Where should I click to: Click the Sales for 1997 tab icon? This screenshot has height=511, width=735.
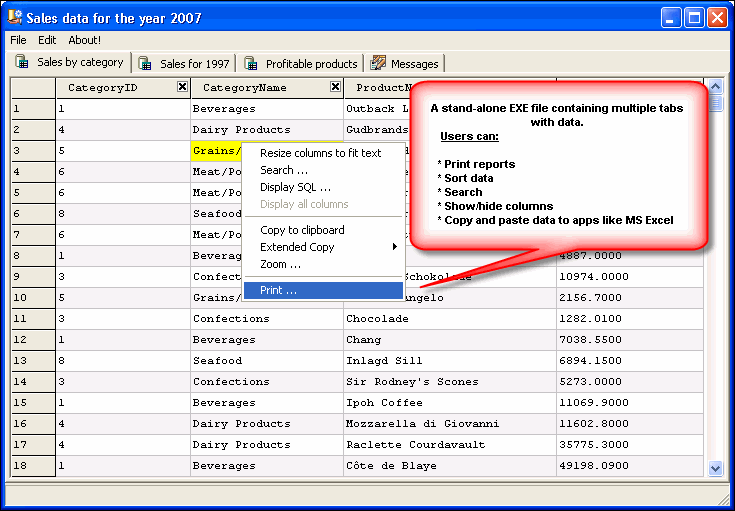click(145, 63)
